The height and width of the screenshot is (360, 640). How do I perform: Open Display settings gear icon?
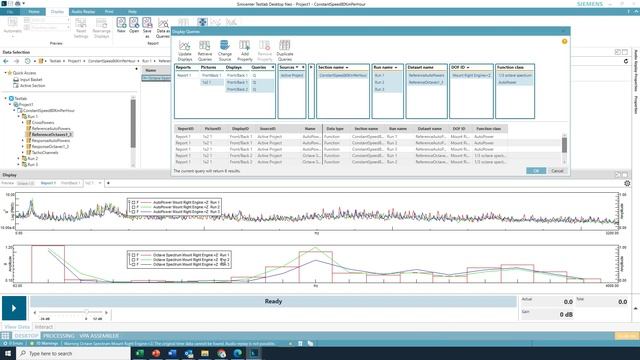click(x=627, y=184)
